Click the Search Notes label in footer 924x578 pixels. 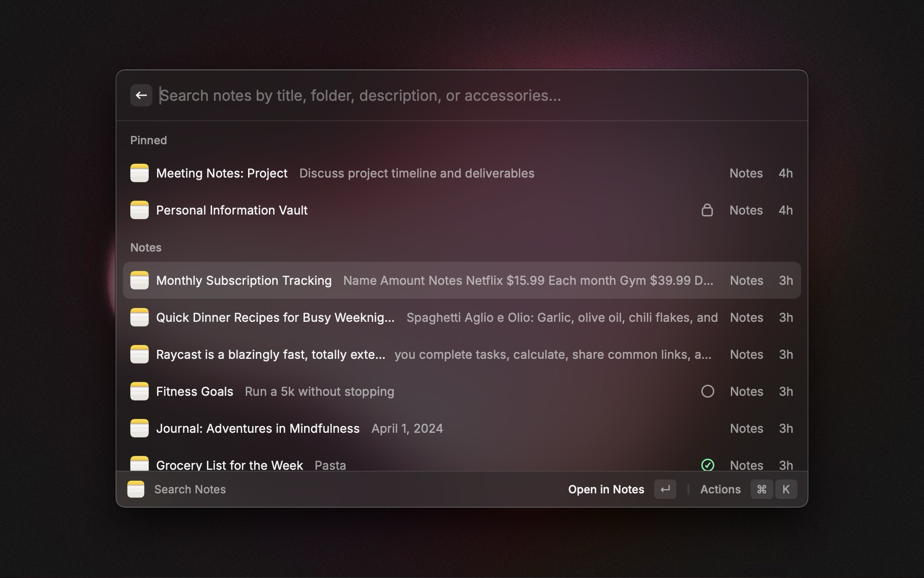[190, 489]
